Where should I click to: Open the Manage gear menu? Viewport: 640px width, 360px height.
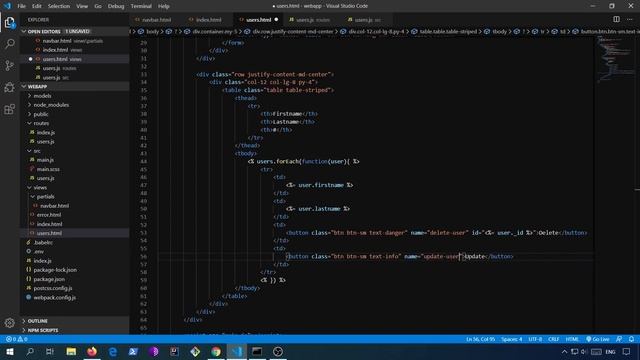(x=9, y=323)
